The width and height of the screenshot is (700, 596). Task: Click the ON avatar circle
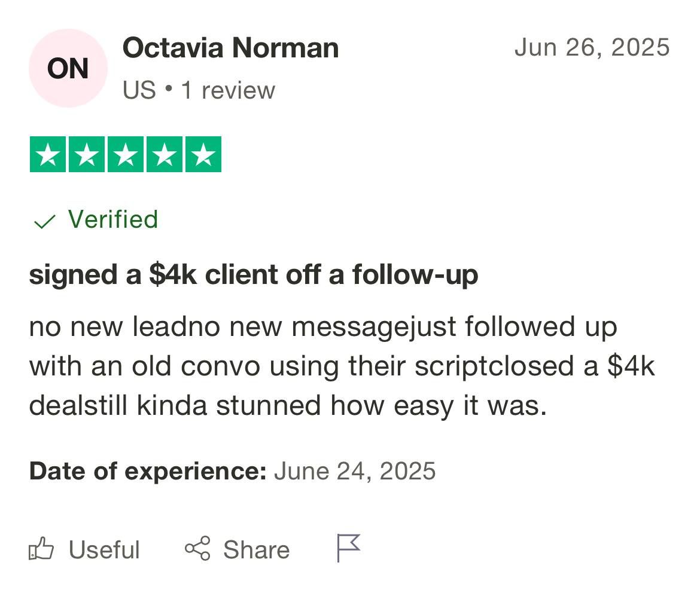click(68, 69)
